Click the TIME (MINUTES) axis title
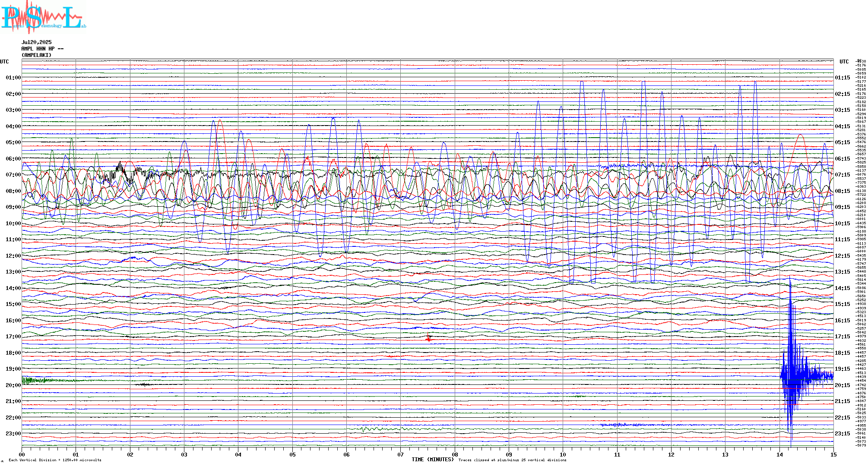 [x=433, y=460]
